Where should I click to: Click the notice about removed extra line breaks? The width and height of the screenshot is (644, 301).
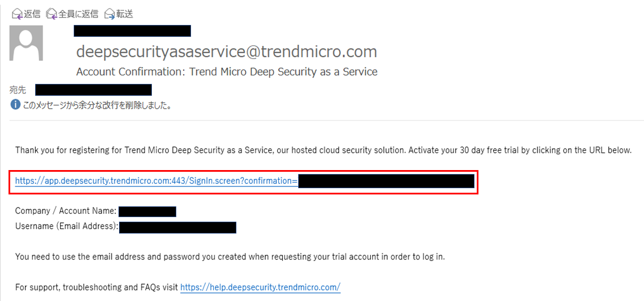coord(96,105)
